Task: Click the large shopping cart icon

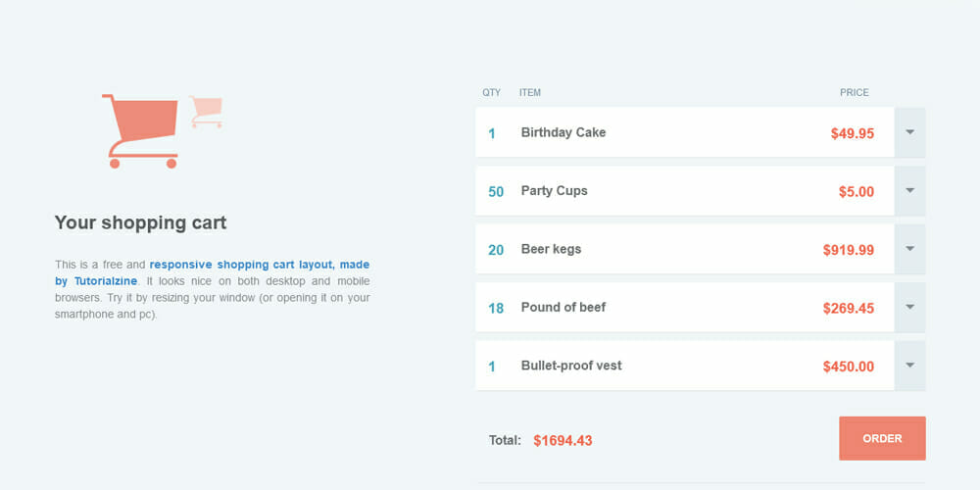Action: click(x=141, y=129)
